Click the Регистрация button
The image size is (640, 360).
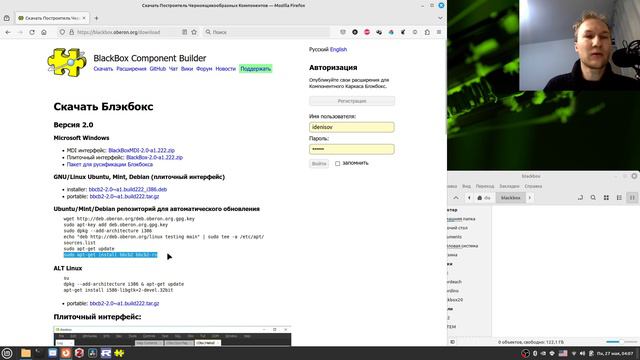coord(352,101)
